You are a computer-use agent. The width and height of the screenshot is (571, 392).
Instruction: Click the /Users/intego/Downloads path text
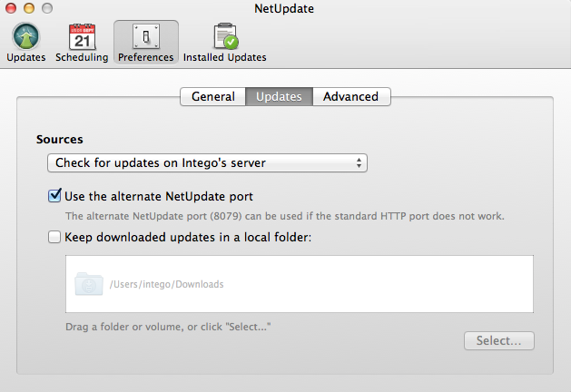[x=166, y=284]
